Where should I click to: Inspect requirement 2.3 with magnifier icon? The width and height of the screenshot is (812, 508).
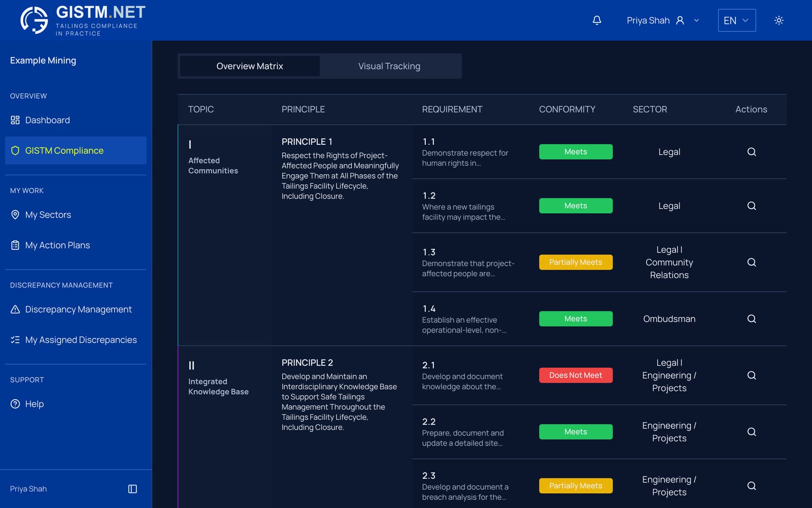click(x=752, y=486)
